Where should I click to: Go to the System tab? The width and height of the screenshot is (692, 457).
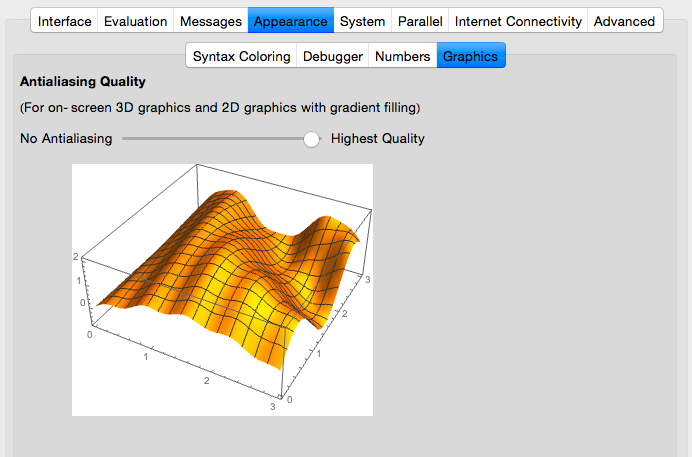(362, 21)
